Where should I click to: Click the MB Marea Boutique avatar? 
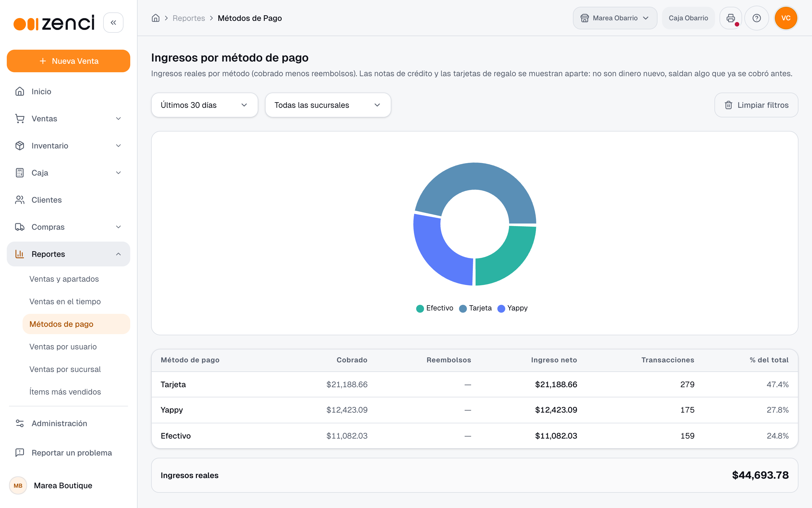[x=18, y=485]
